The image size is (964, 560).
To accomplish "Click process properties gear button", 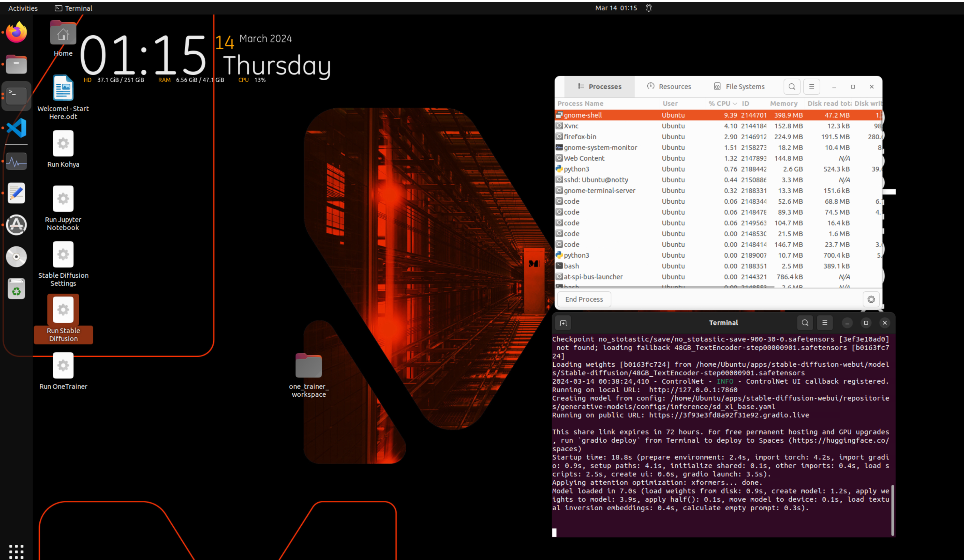I will pyautogui.click(x=871, y=299).
